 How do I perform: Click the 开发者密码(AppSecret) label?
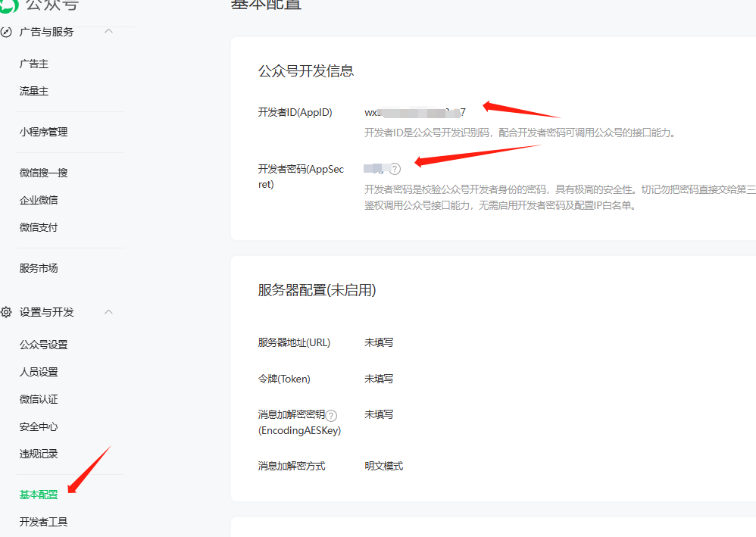point(301,176)
